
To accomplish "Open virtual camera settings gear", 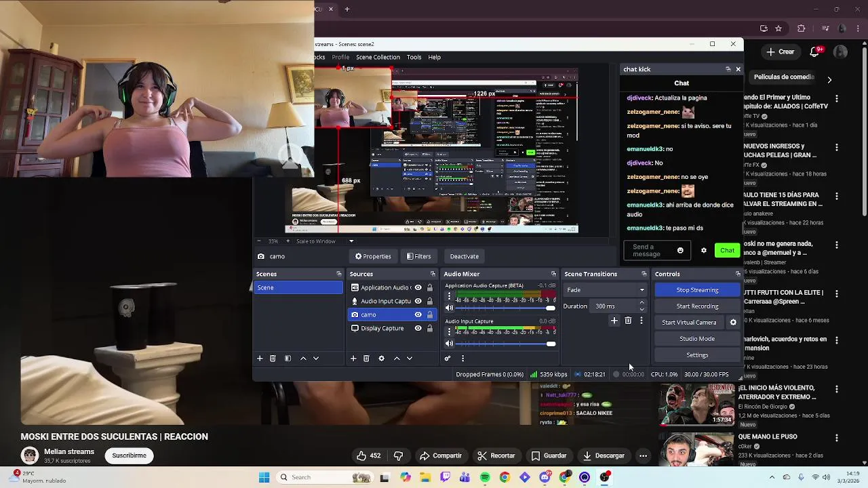I will pyautogui.click(x=733, y=323).
